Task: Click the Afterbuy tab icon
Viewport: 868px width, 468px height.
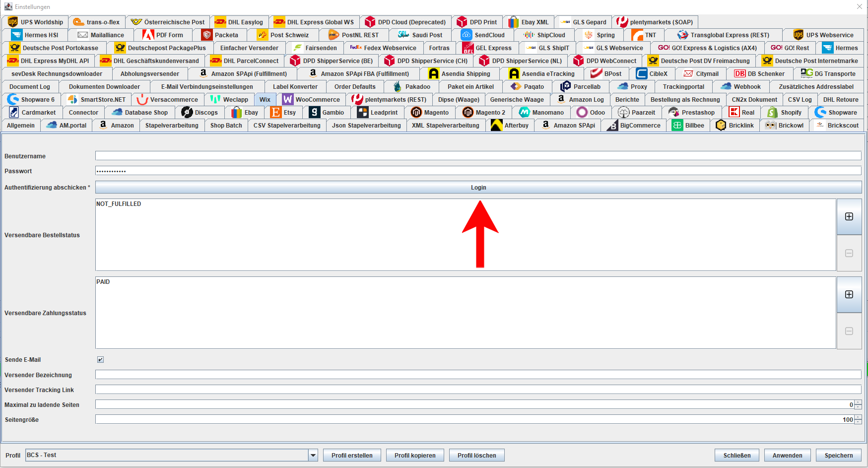Action: coord(497,125)
